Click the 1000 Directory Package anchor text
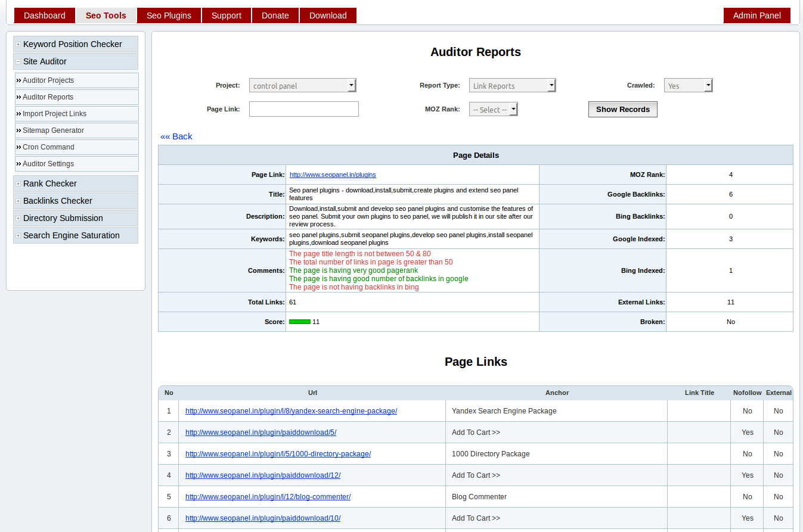 tap(491, 454)
